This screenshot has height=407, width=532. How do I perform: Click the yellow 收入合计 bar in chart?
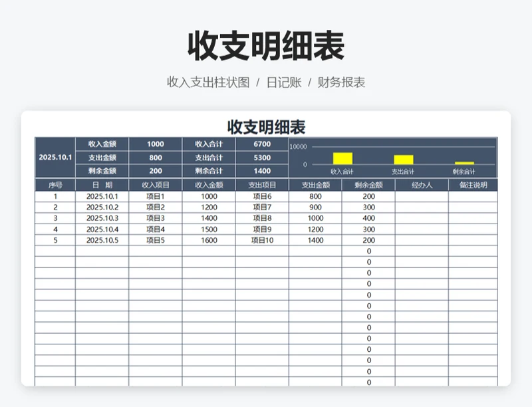(x=342, y=158)
